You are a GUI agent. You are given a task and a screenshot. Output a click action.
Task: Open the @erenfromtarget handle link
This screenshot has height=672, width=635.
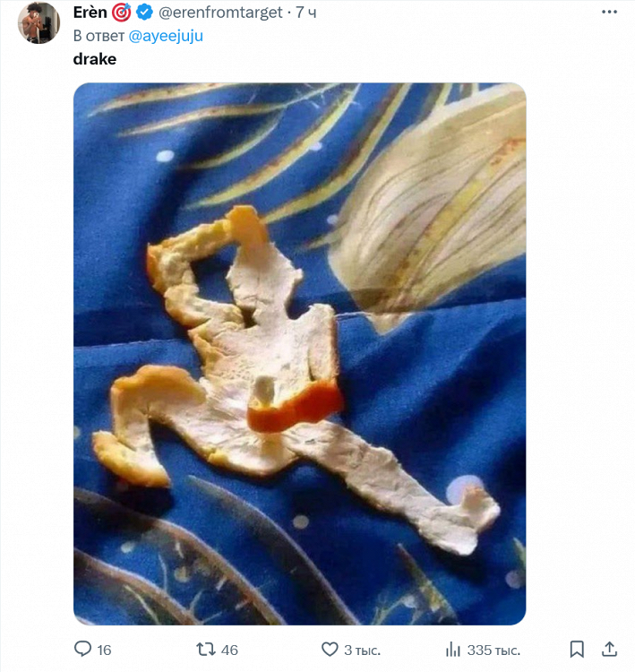pyautogui.click(x=220, y=12)
